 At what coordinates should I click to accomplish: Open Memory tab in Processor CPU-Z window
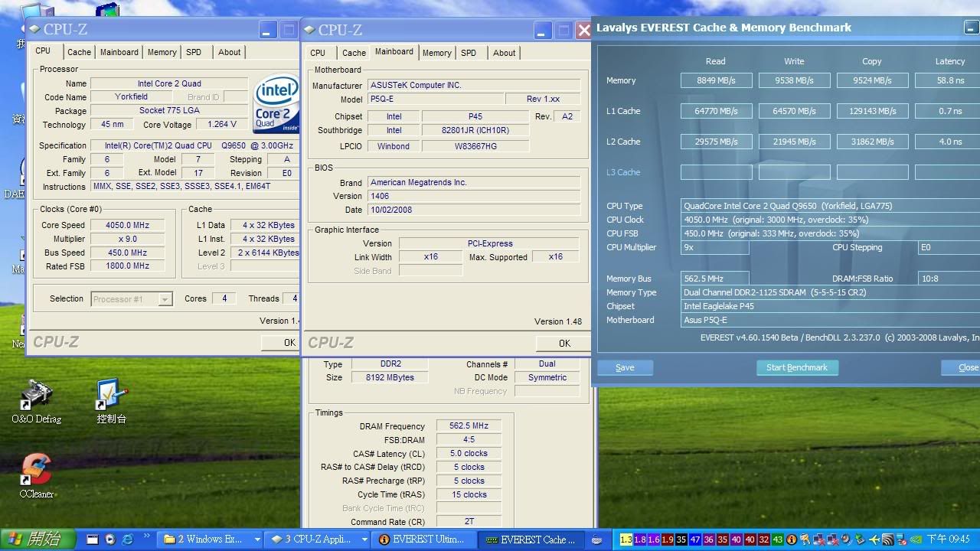click(x=162, y=52)
